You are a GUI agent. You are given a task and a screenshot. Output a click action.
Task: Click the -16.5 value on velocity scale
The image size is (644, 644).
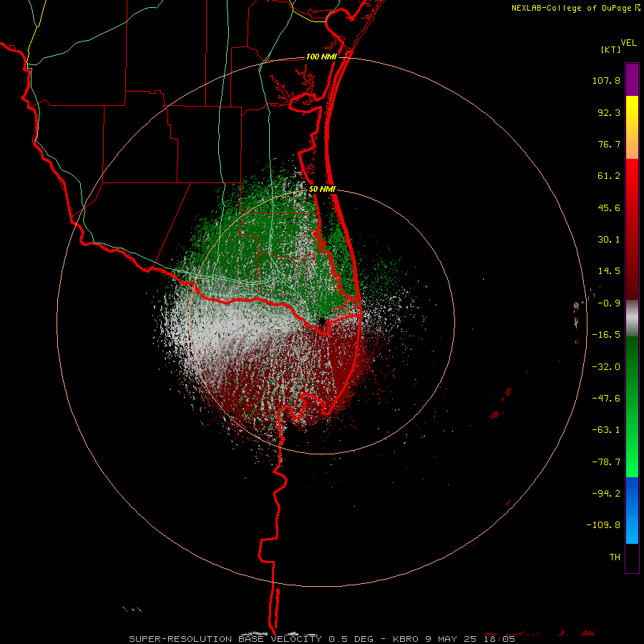pos(606,335)
